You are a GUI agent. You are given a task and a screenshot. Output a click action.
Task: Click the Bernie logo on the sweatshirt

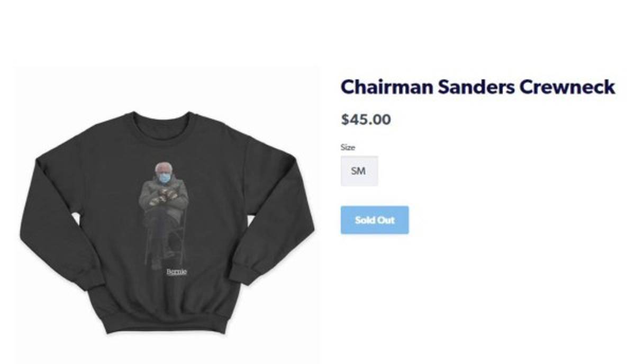[x=177, y=272]
